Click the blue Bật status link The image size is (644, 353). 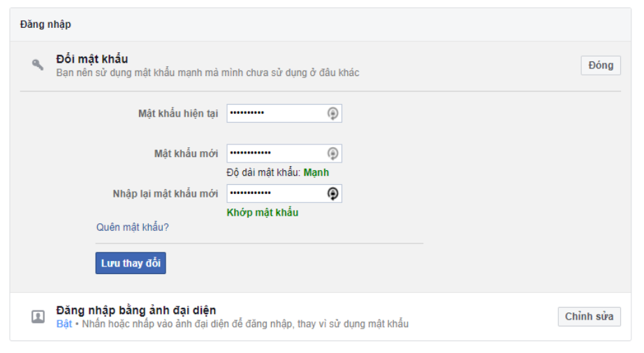tap(64, 324)
